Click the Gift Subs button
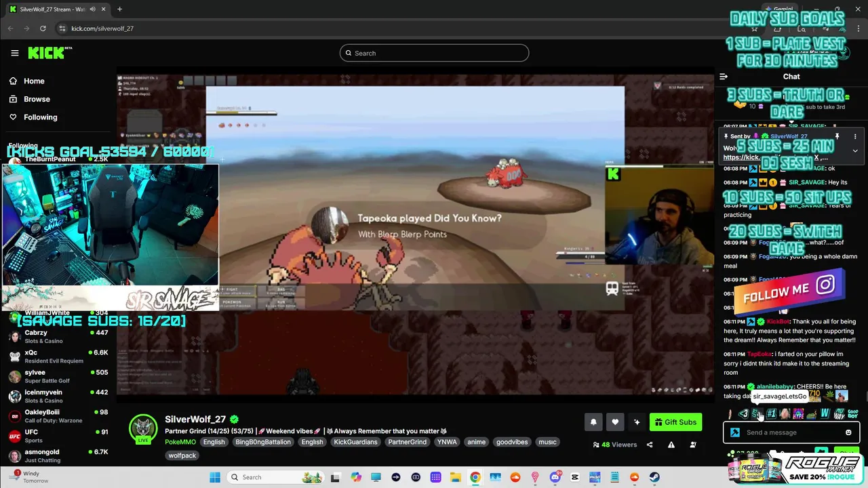 coord(676,422)
